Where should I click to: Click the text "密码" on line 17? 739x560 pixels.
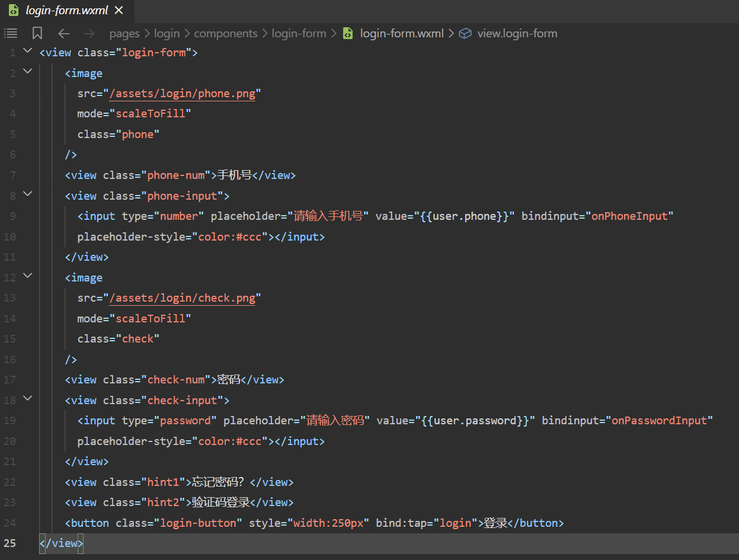click(229, 380)
